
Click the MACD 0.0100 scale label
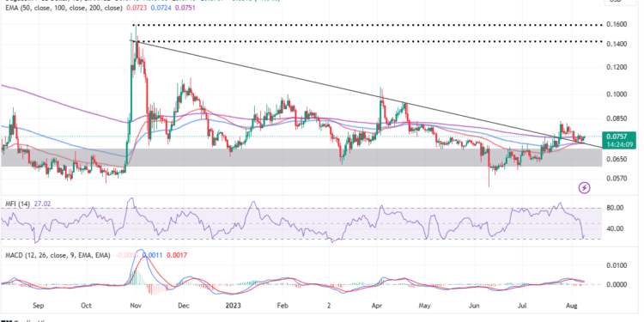coord(617,265)
